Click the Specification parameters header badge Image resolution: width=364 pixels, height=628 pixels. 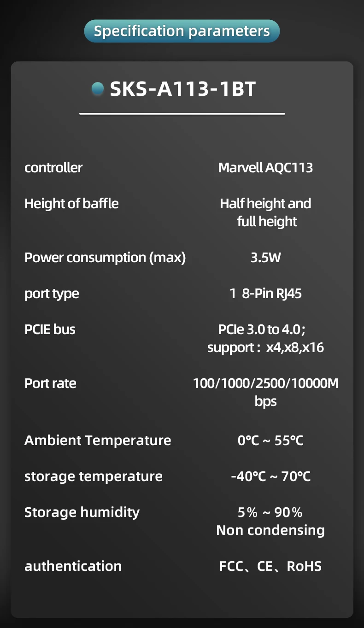[182, 31]
